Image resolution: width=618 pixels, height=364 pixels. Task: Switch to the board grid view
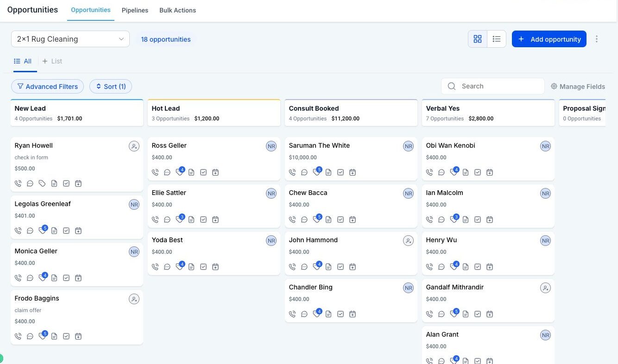[478, 39]
